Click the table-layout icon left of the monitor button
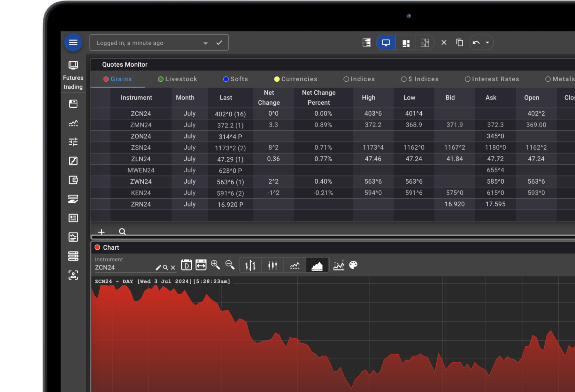575x392 pixels. (367, 42)
